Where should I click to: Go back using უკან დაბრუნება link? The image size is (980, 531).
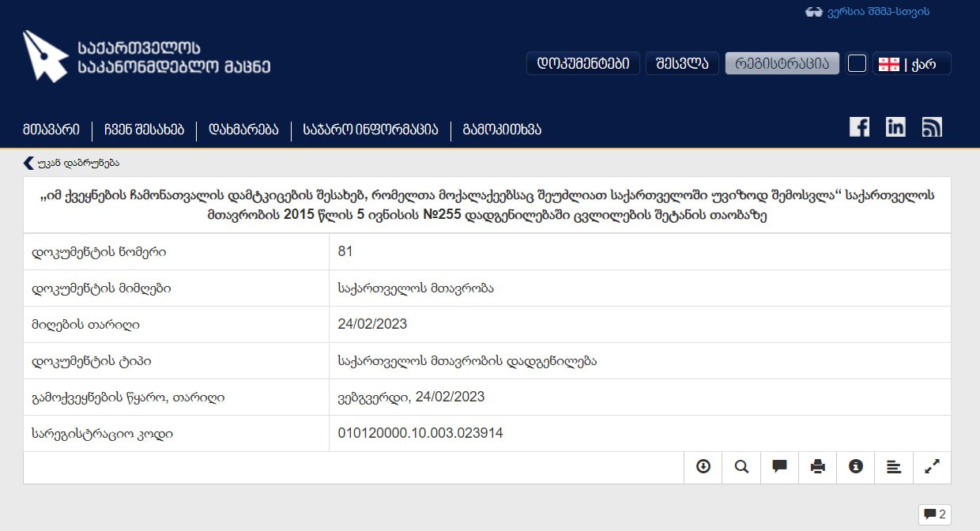[x=72, y=163]
